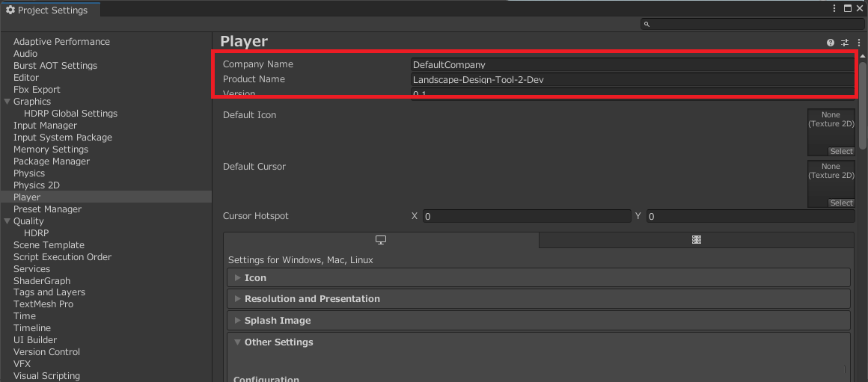Image resolution: width=868 pixels, height=382 pixels.
Task: Click the gear icon on Project Settings tab
Action: click(10, 10)
